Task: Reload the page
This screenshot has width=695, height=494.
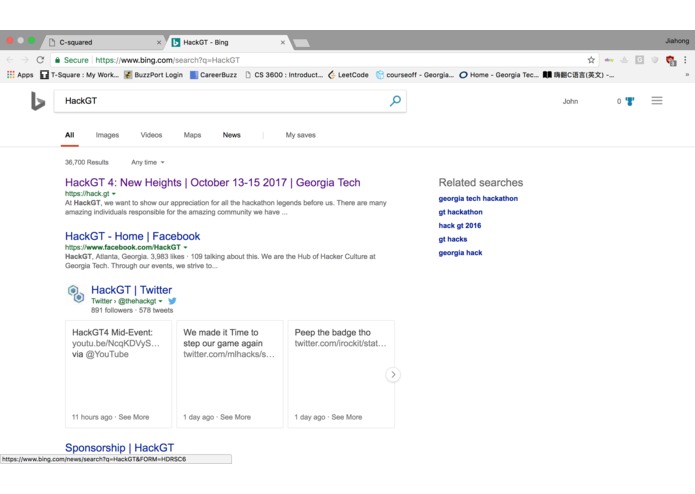Action: [40, 60]
